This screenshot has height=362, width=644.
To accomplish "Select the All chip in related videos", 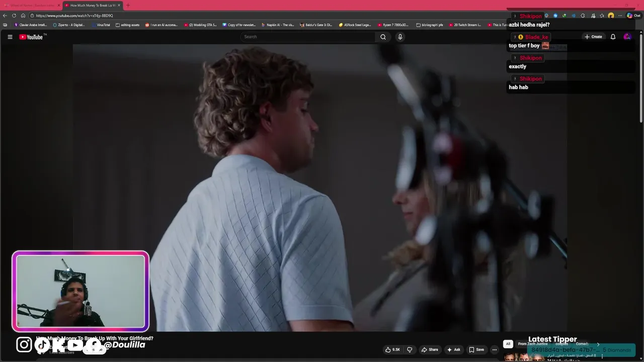I will click(508, 344).
